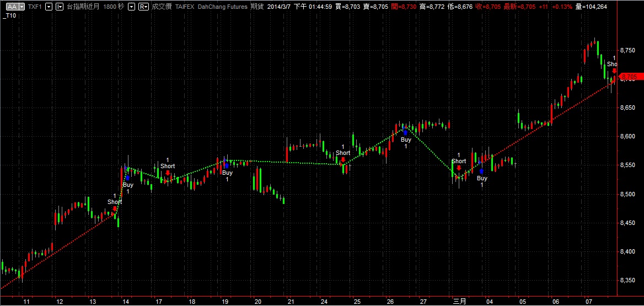Click the 期貨 label in header
Screen dimensions: 644x306
258,7
